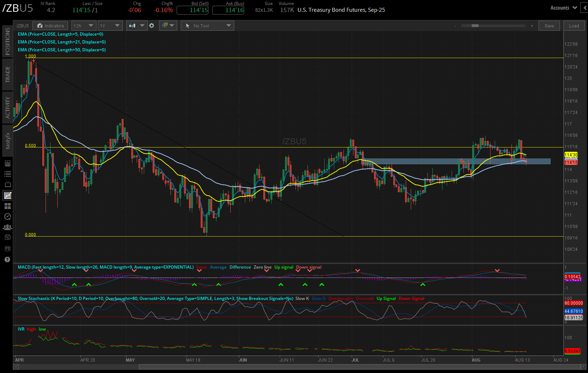The height and width of the screenshot is (373, 588).
Task: Select the active chart icon in sidebar
Action: pos(7,195)
